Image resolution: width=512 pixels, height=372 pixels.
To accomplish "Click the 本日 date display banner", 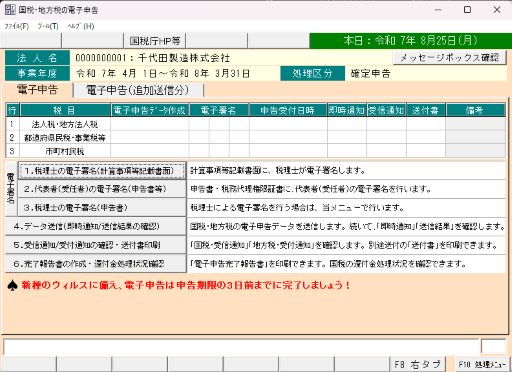I will coord(411,41).
